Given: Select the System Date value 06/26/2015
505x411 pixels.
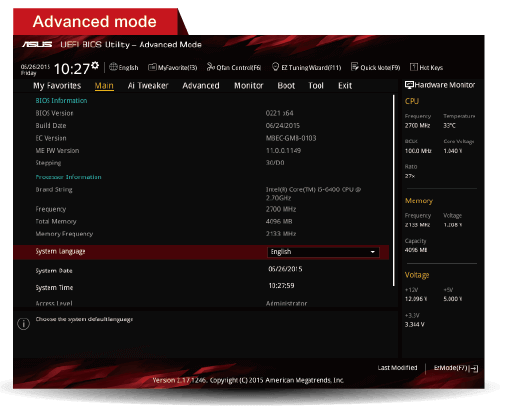Looking at the screenshot, I should tap(285, 269).
